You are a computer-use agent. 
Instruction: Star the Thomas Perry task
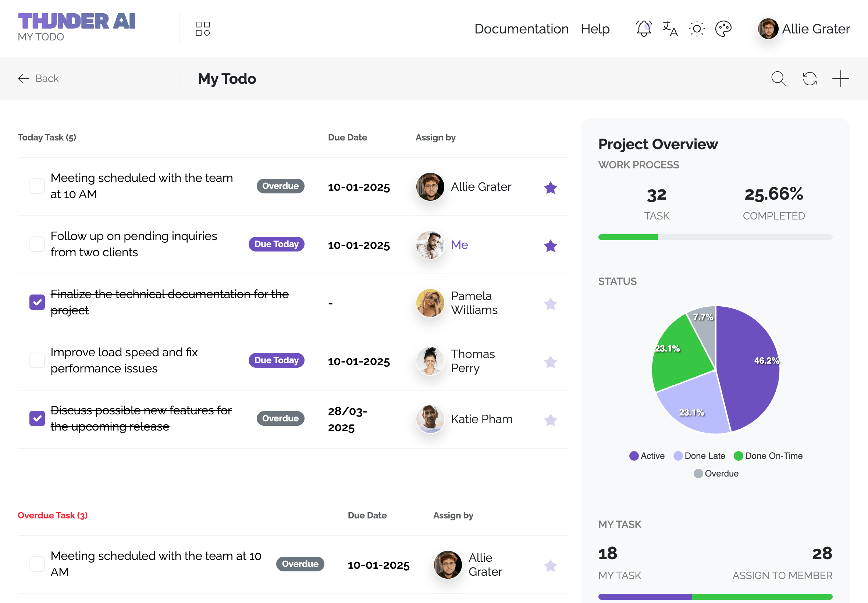pos(550,362)
